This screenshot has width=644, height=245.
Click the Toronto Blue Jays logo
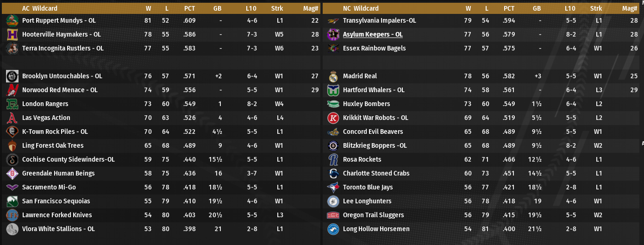(x=333, y=187)
